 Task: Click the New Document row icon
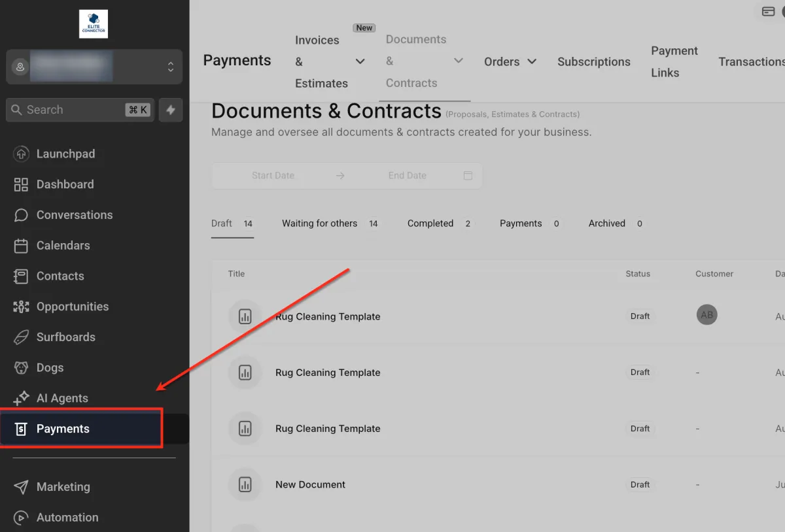245,485
